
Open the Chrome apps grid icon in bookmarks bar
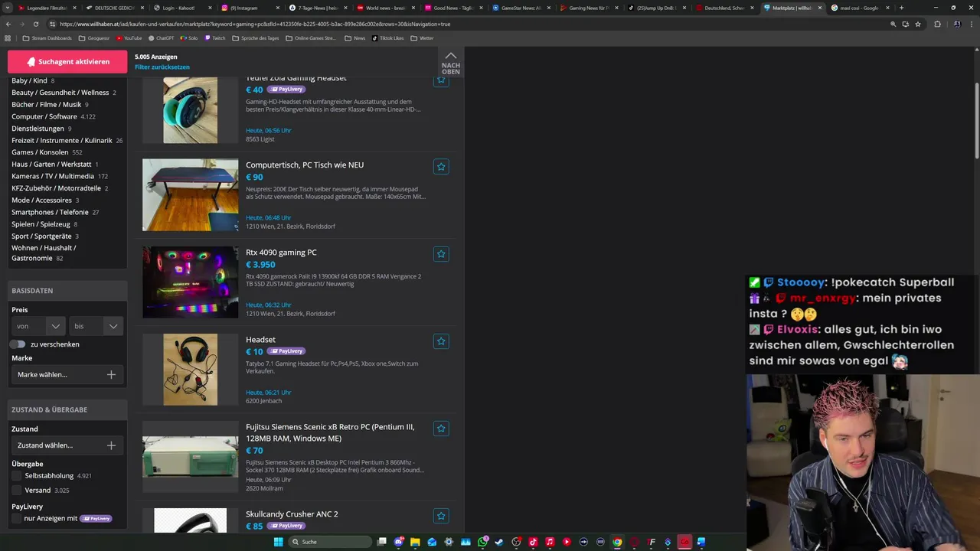tap(8, 37)
